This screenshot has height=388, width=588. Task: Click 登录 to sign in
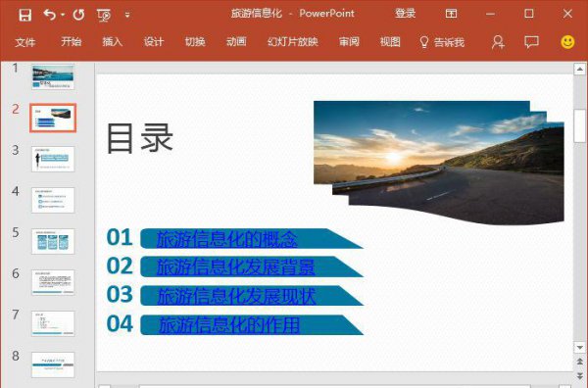point(405,14)
